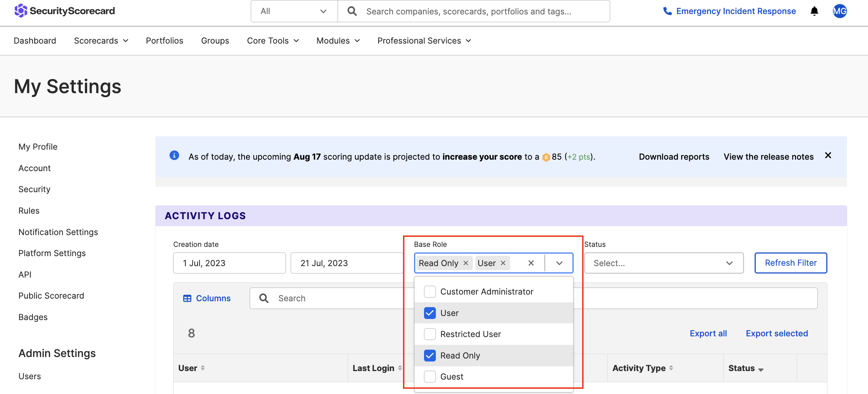The height and width of the screenshot is (394, 868).
Task: Click the SecurityScorecard logo
Action: click(64, 11)
